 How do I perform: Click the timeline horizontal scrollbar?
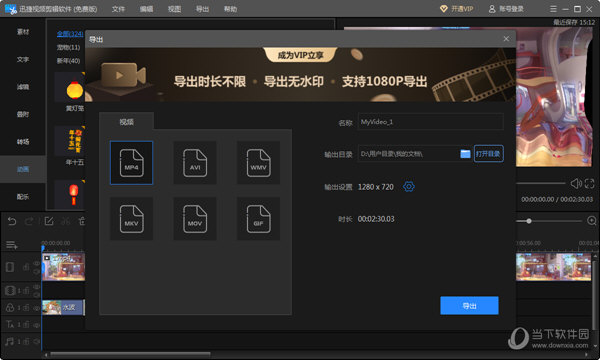pos(130,355)
